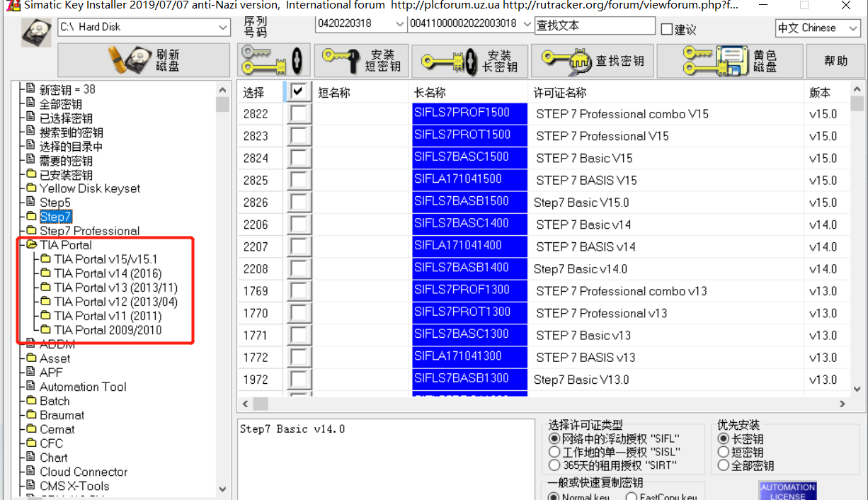Viewport: 868px width, 500px height.
Task: Click the Automation License logo
Action: tap(787, 491)
